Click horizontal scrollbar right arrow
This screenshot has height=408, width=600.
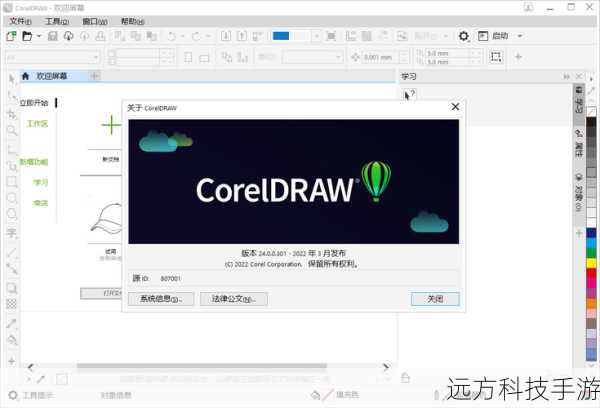pyautogui.click(x=386, y=367)
